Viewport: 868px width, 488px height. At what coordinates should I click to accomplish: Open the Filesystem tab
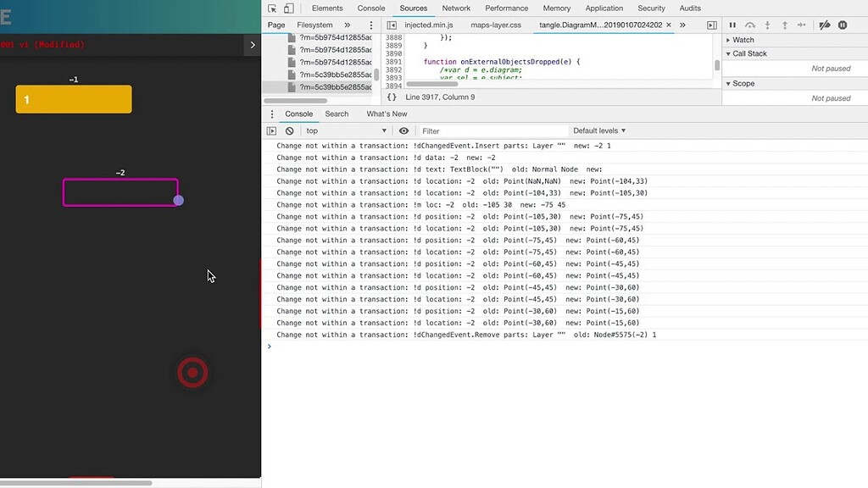pyautogui.click(x=314, y=25)
